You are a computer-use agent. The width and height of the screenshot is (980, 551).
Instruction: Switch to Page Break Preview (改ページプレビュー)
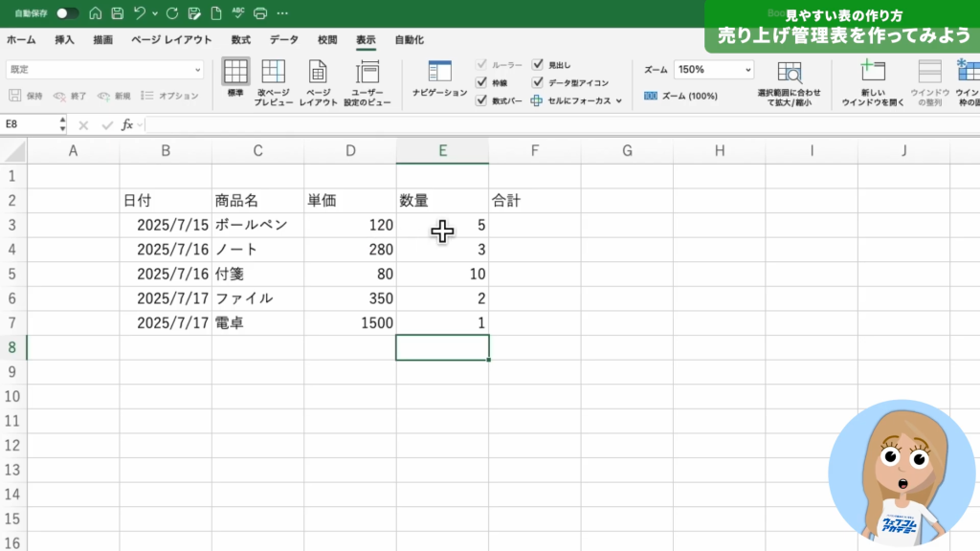[274, 81]
